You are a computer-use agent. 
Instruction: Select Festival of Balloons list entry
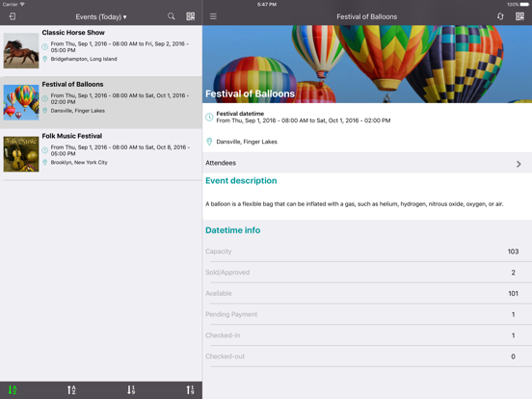[101, 102]
